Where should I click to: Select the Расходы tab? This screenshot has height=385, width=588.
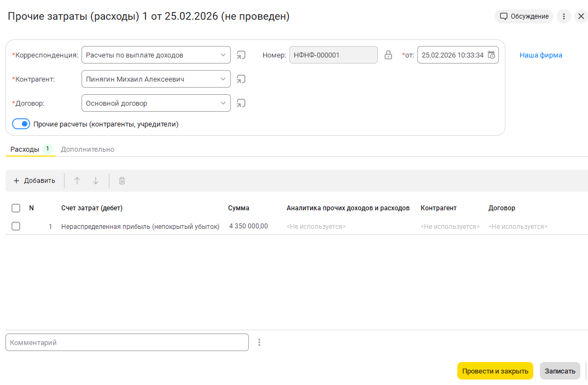[25, 149]
